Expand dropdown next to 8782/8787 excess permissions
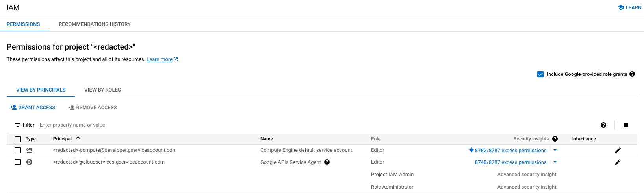 pos(555,150)
